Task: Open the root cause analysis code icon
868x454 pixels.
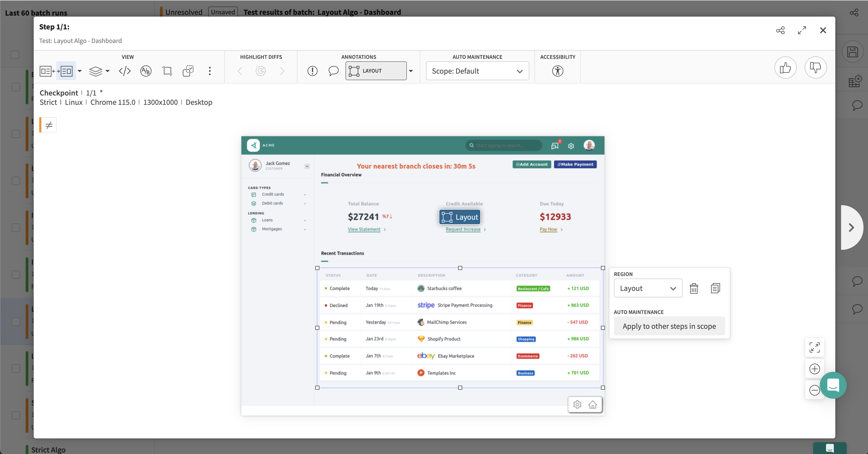Action: pos(125,71)
